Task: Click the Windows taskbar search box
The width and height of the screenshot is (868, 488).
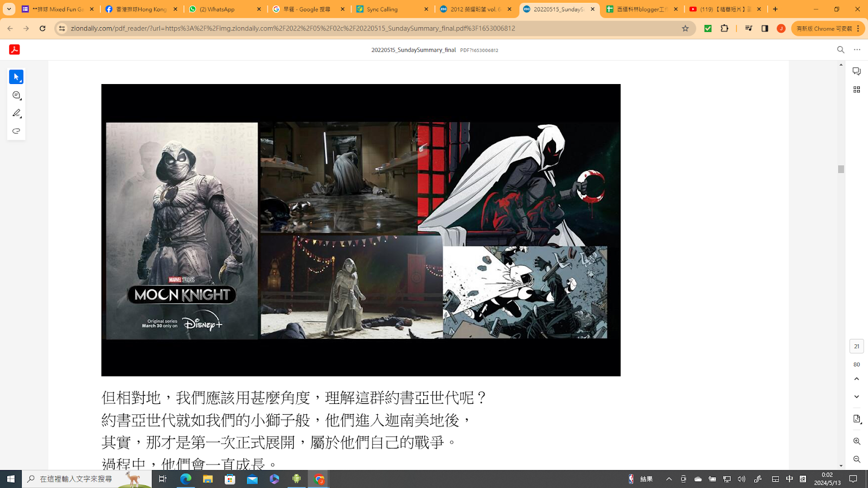Action: coord(87,479)
